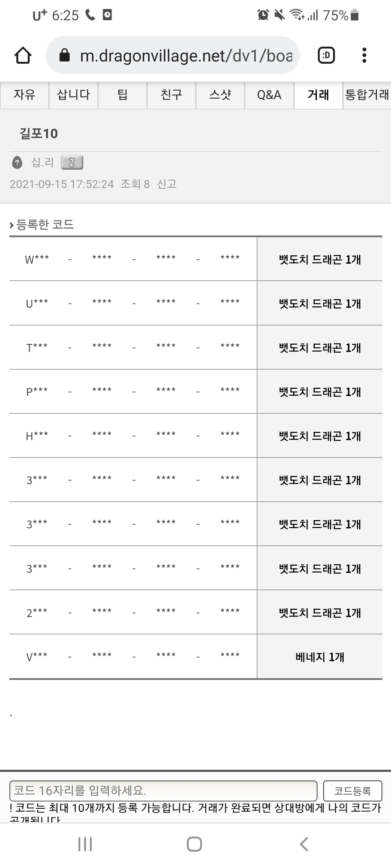Tap the lock icon in address bar
Screen dimensions: 391x868
click(64, 56)
